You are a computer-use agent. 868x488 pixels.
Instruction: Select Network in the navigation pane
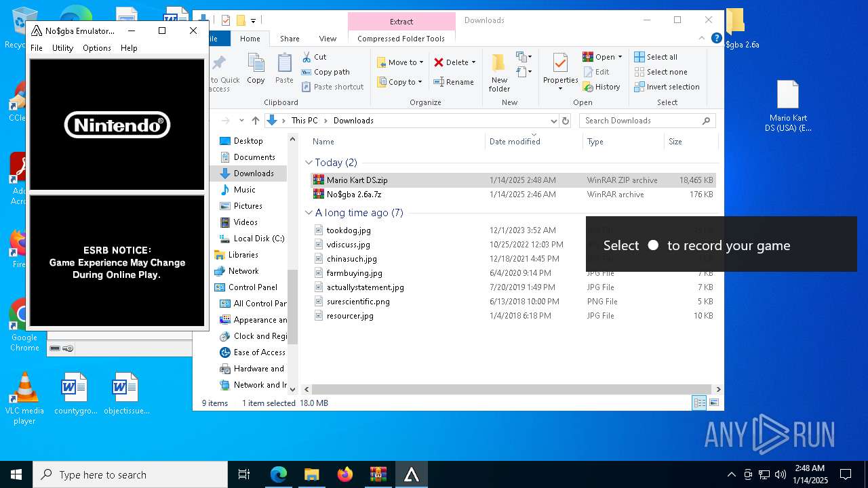(x=243, y=271)
